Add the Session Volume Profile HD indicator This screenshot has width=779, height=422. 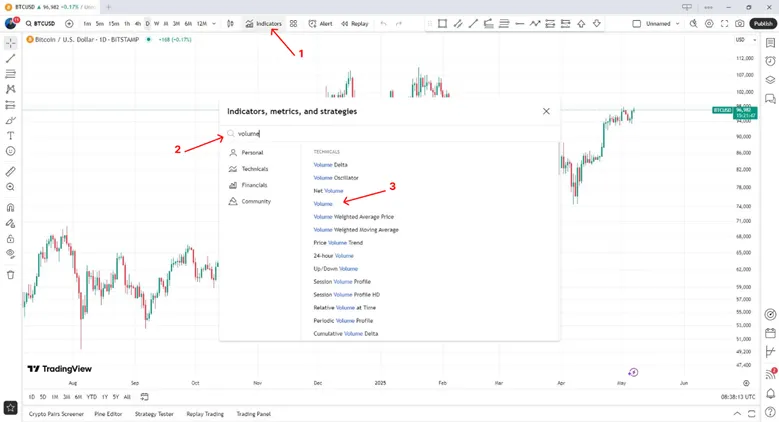pyautogui.click(x=347, y=294)
